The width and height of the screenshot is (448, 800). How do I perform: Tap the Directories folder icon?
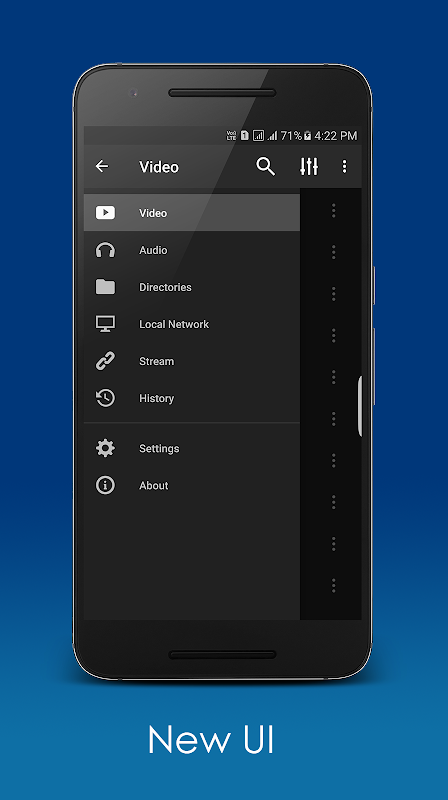pyautogui.click(x=105, y=287)
